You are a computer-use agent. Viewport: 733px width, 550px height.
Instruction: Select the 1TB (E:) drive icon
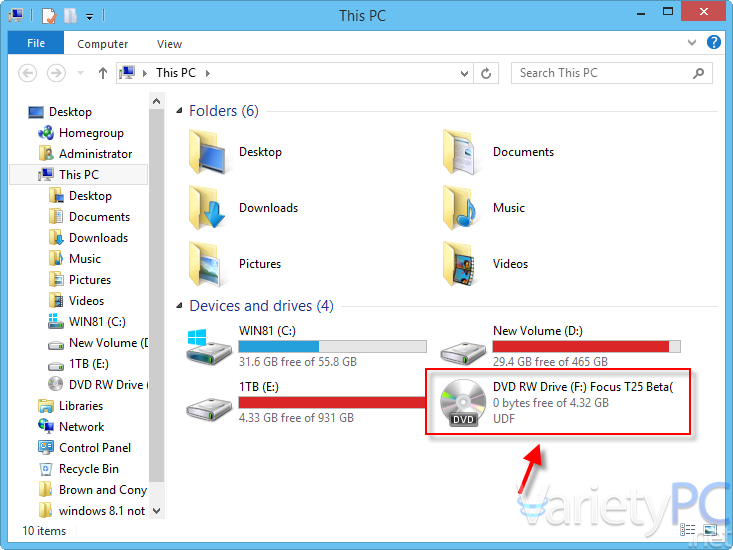[x=209, y=409]
